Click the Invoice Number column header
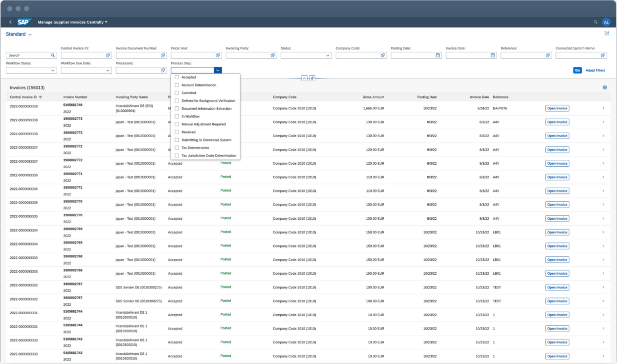The height and width of the screenshot is (364, 617). point(75,97)
